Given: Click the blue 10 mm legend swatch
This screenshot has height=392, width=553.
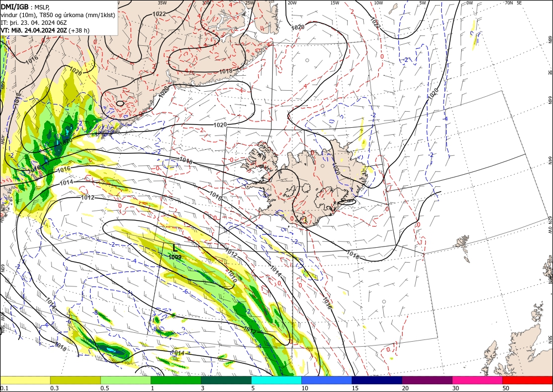Looking at the screenshot, I should click(327, 380).
